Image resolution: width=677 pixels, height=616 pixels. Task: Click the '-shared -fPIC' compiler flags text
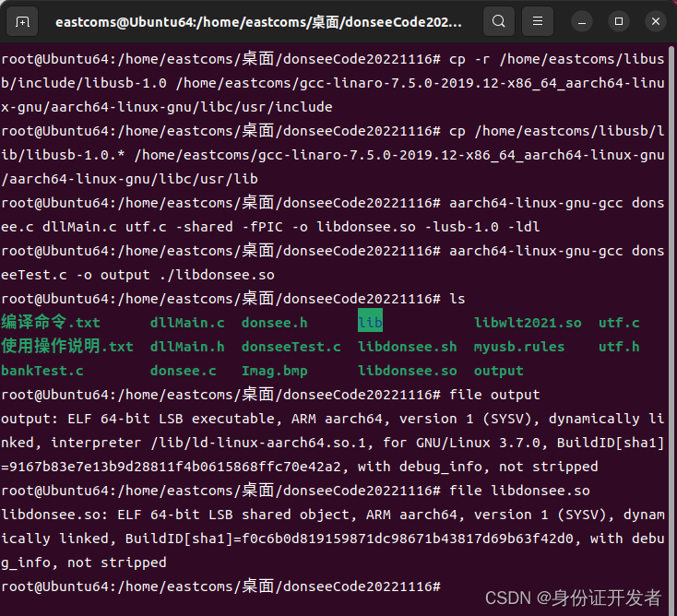229,227
